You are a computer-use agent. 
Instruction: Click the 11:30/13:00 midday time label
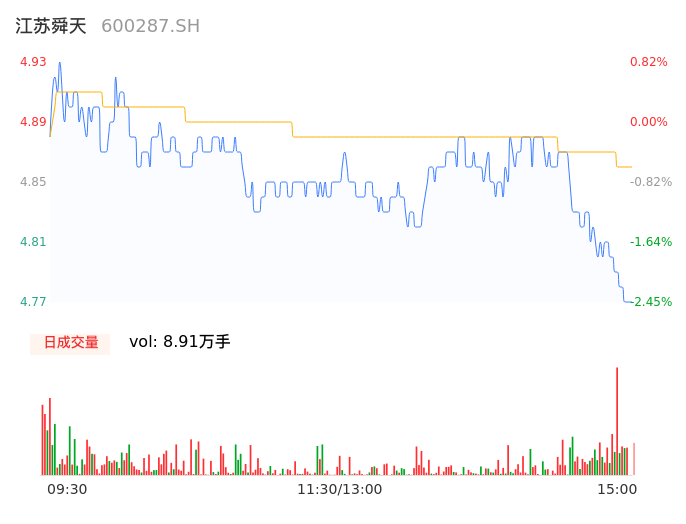(339, 489)
